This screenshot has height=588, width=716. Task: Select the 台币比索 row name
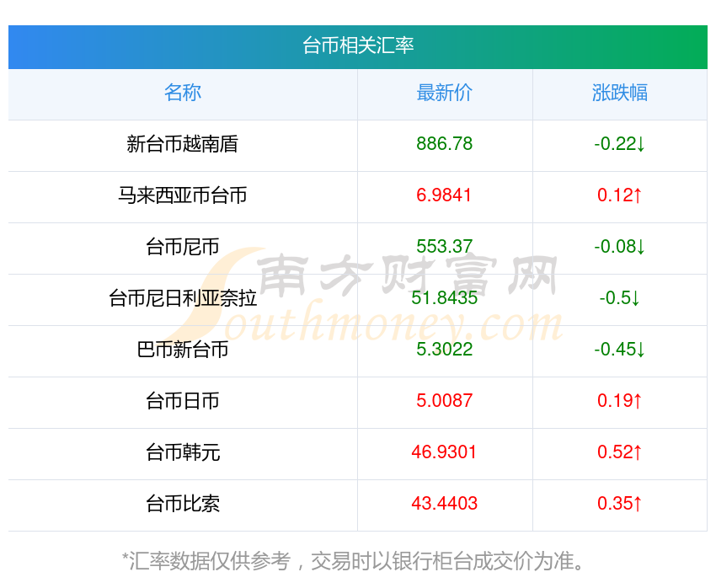pos(183,504)
